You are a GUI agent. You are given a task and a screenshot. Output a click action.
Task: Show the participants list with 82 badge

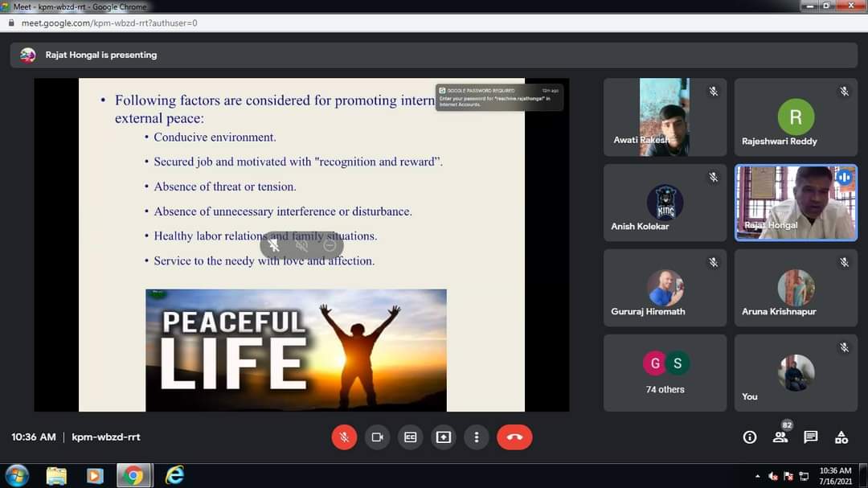pyautogui.click(x=780, y=437)
